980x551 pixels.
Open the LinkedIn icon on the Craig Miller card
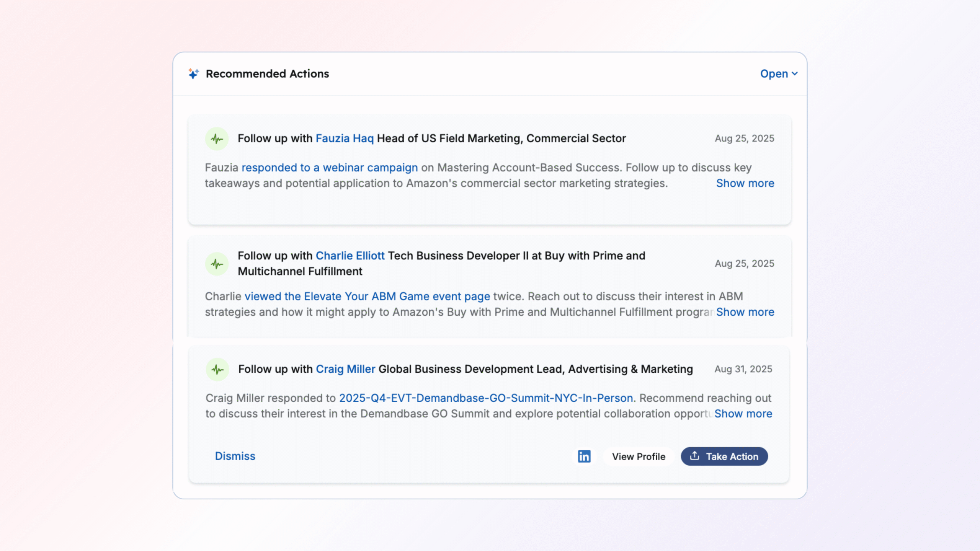(x=584, y=456)
